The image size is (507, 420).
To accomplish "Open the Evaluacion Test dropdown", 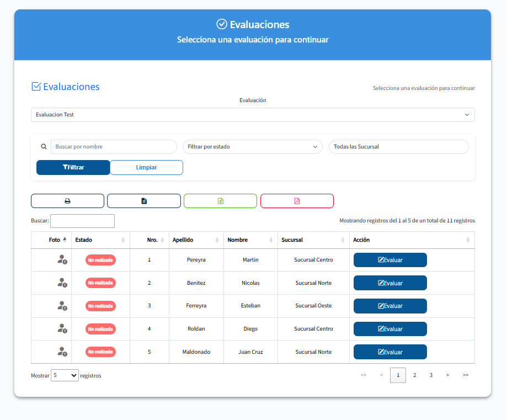I will tap(253, 115).
